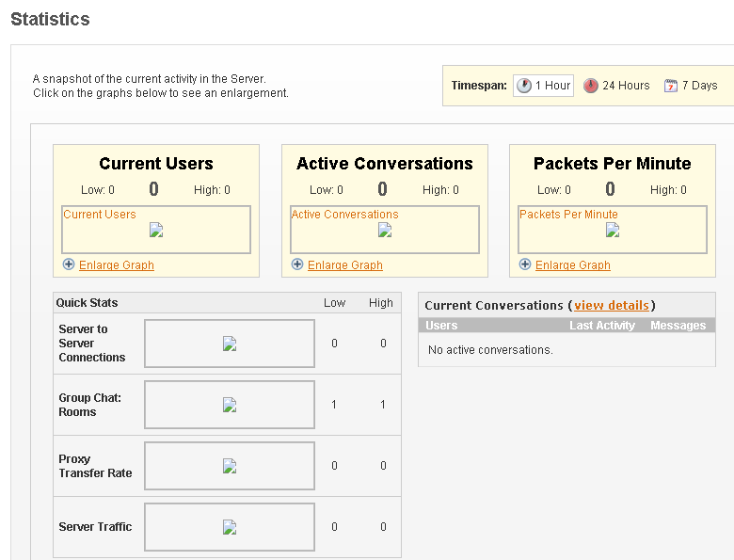
Task: Click the Active Conversations graph image
Action: pos(385,230)
